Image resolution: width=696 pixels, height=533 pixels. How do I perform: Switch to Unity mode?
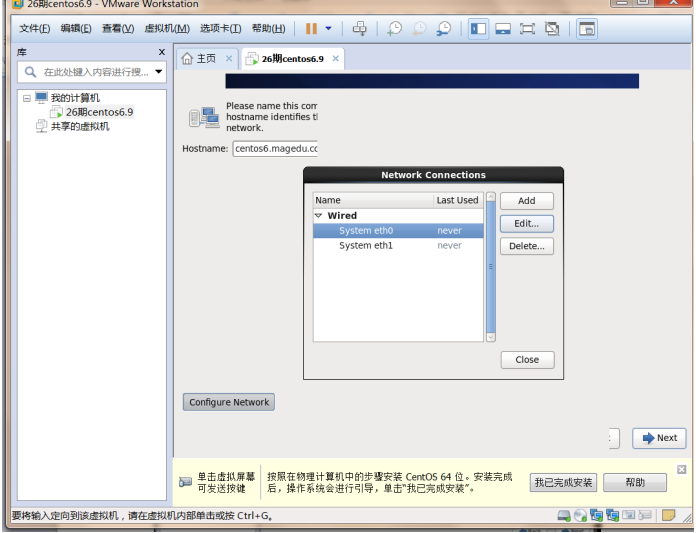point(552,29)
